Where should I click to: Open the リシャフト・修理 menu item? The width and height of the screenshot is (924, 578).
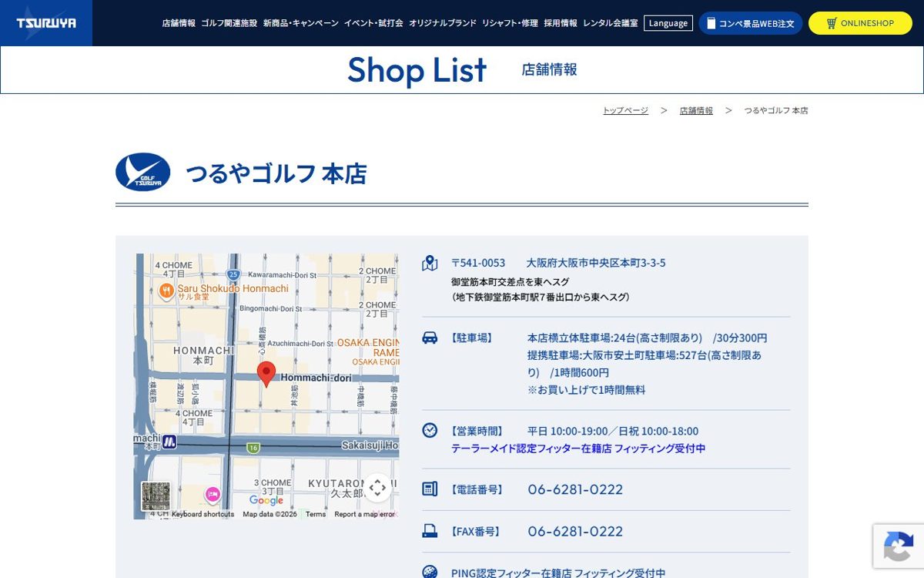[x=510, y=23]
